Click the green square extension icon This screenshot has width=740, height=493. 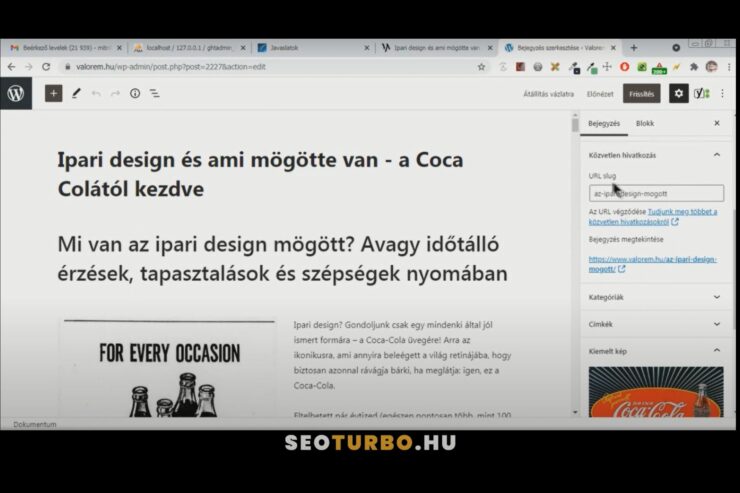pos(642,67)
